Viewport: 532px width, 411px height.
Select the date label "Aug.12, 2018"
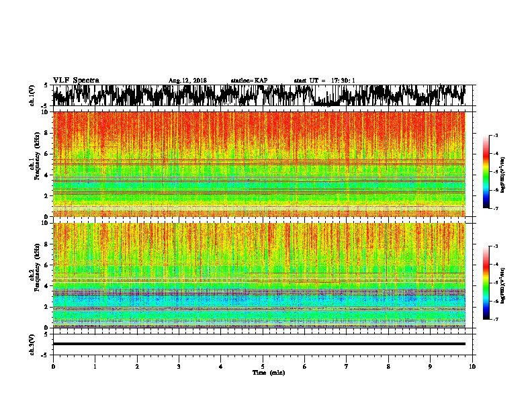tap(187, 81)
